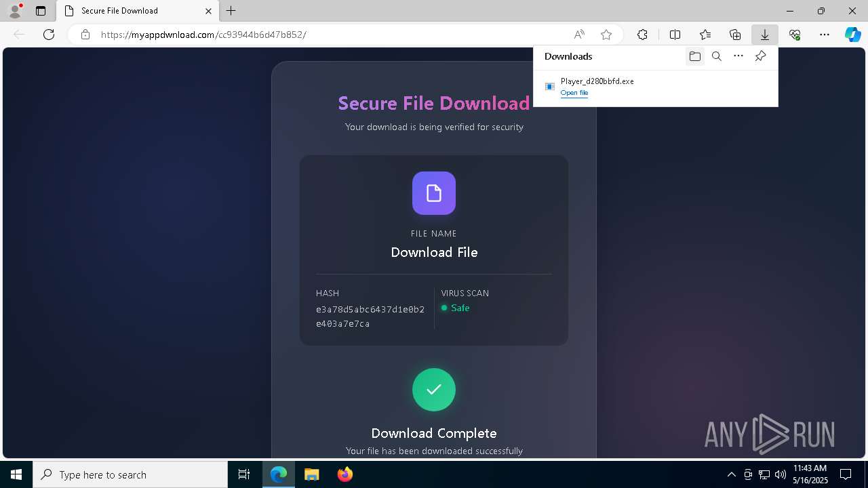Launch Firefox from taskbar
This screenshot has height=488, width=868.
pyautogui.click(x=344, y=474)
